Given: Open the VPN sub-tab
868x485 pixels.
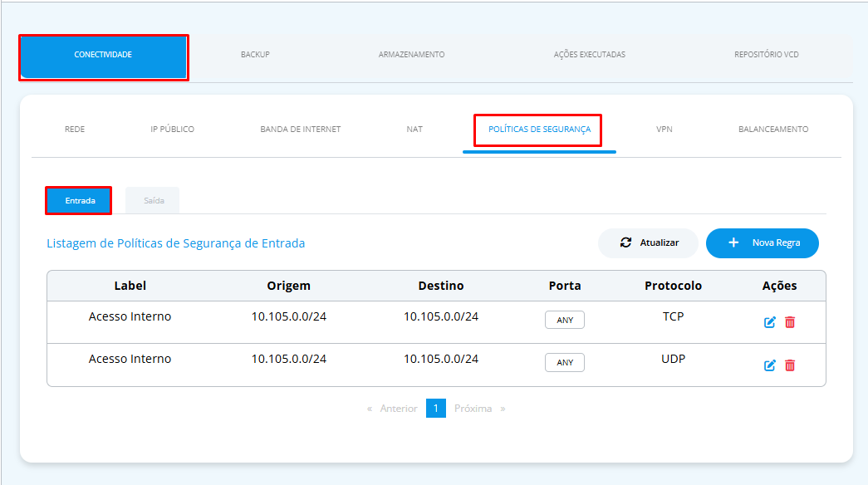Looking at the screenshot, I should click(x=664, y=129).
